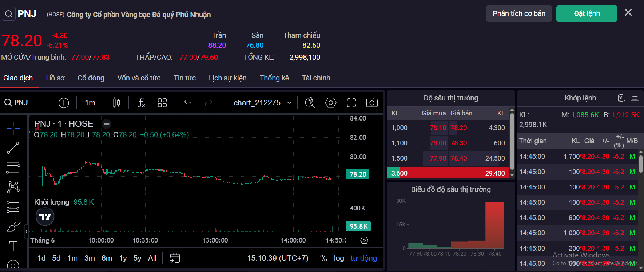Open the Cổ đông tab
This screenshot has width=644, height=272.
(x=91, y=78)
